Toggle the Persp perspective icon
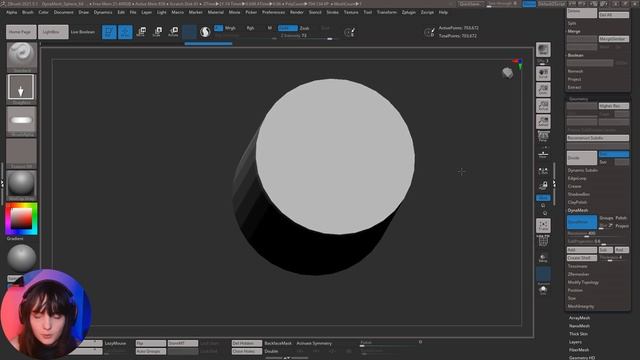 pyautogui.click(x=543, y=137)
